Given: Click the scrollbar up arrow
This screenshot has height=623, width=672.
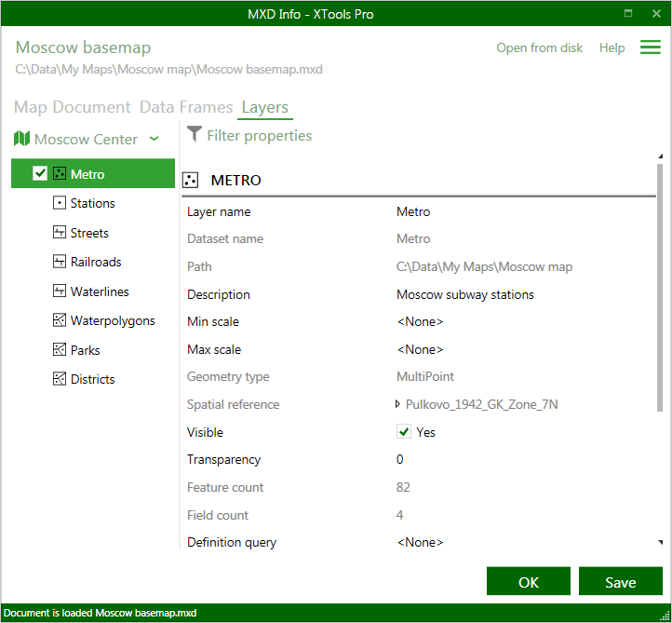Looking at the screenshot, I should pos(661,156).
